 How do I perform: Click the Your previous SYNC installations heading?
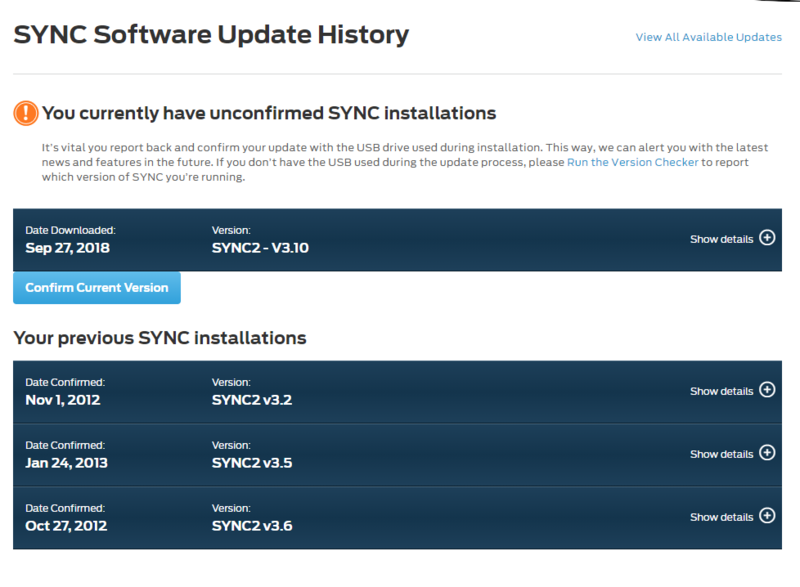[160, 338]
